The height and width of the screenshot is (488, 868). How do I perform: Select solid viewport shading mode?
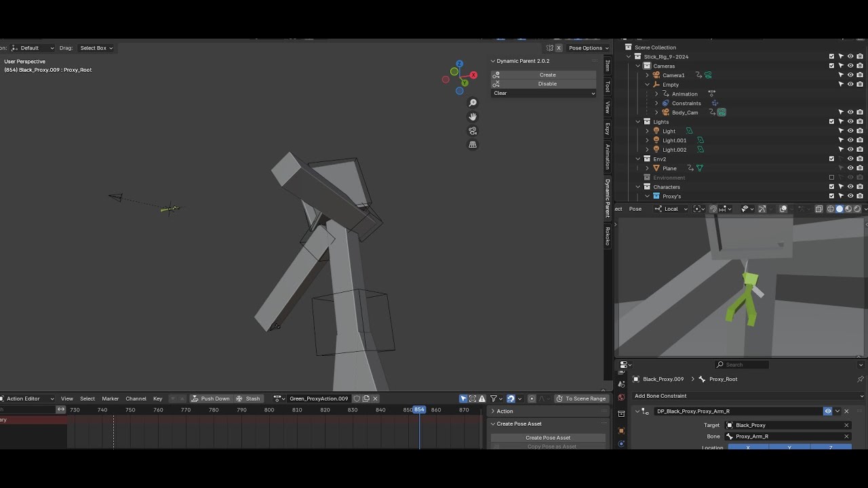pyautogui.click(x=840, y=209)
